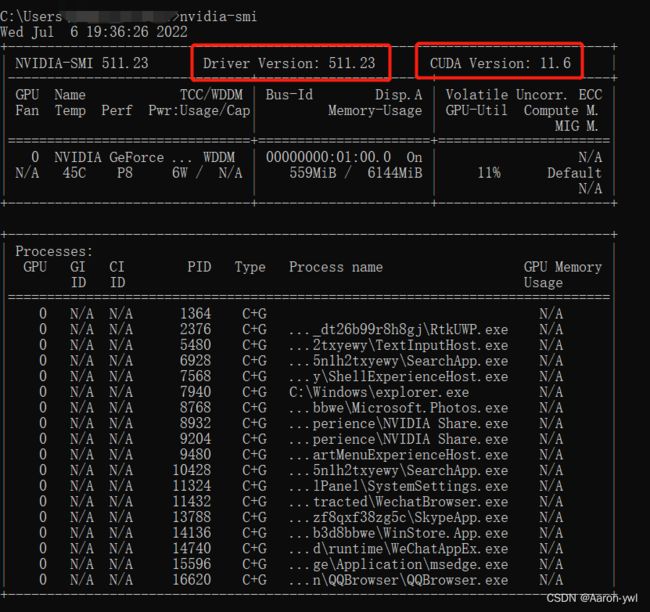
Task: Click the QQBrowser.exe process name
Action: coord(398,580)
